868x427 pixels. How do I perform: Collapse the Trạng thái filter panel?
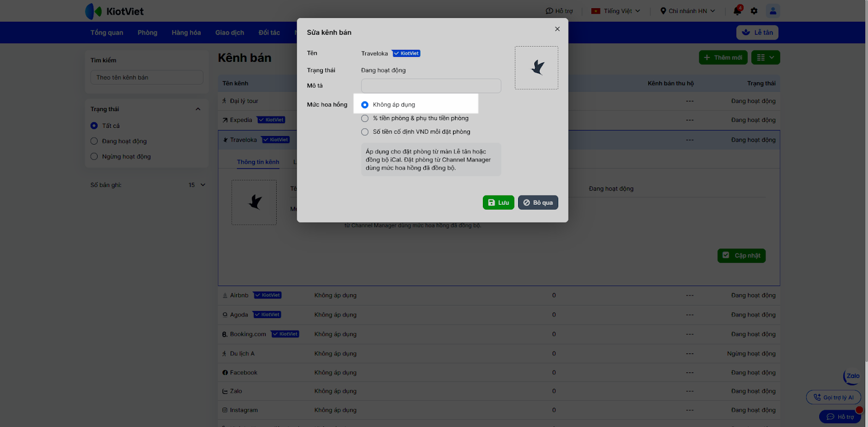point(198,109)
